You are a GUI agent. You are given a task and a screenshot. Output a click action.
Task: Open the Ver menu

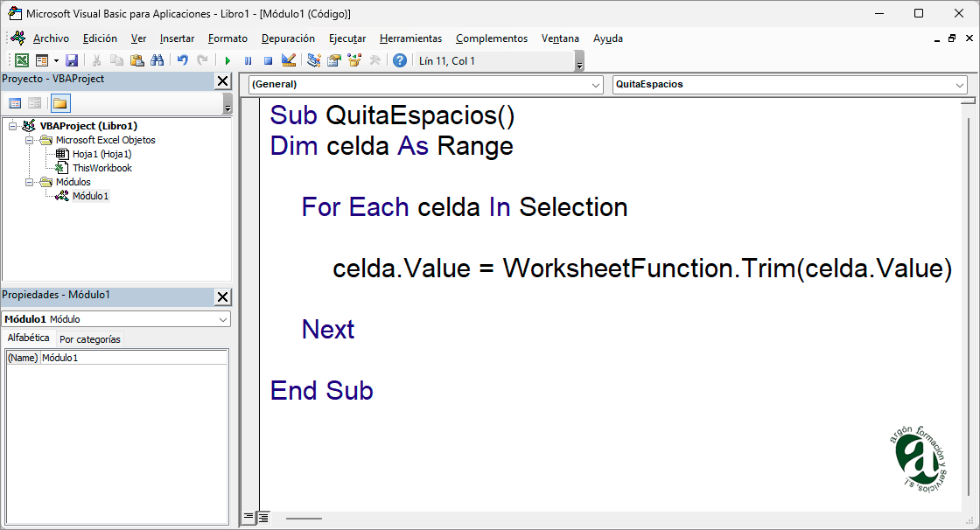[139, 38]
